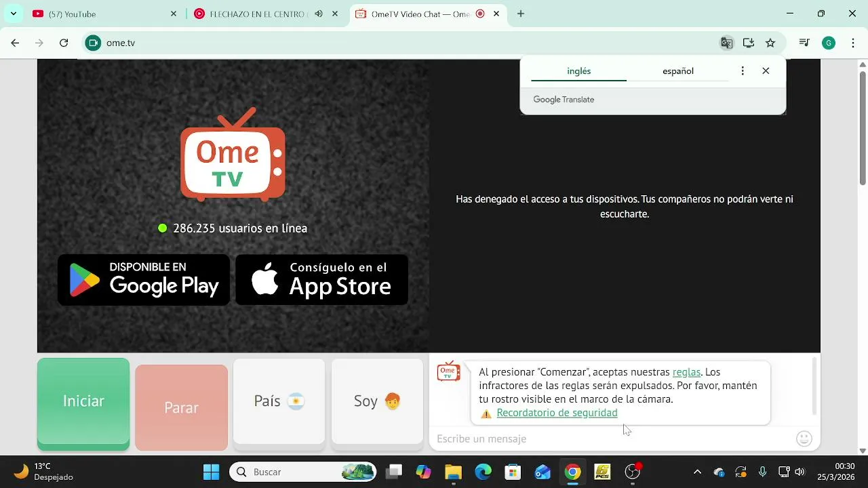Open Outlook from the taskbar
Viewport: 868px width, 488px height.
point(542,472)
